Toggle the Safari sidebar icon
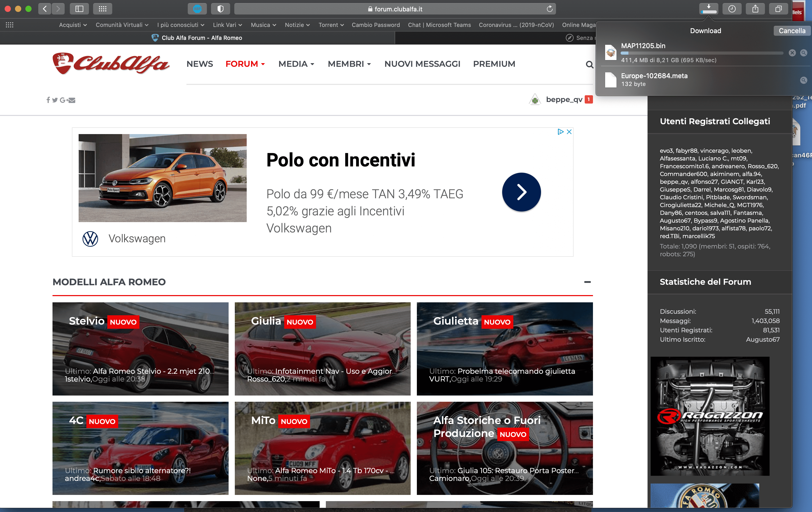812x512 pixels. coord(79,9)
